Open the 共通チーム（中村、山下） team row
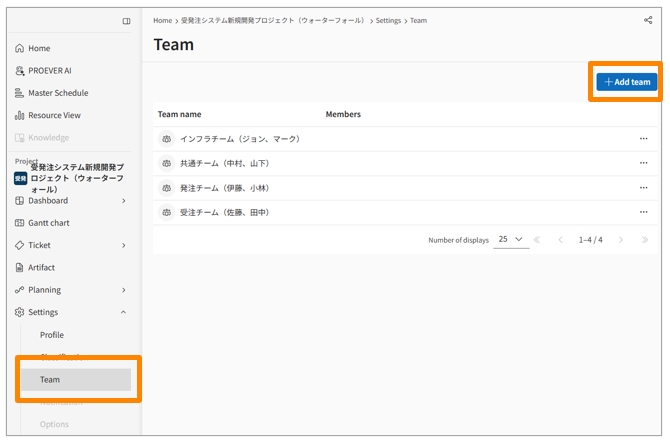Image resolution: width=670 pixels, height=444 pixels. coord(224,163)
